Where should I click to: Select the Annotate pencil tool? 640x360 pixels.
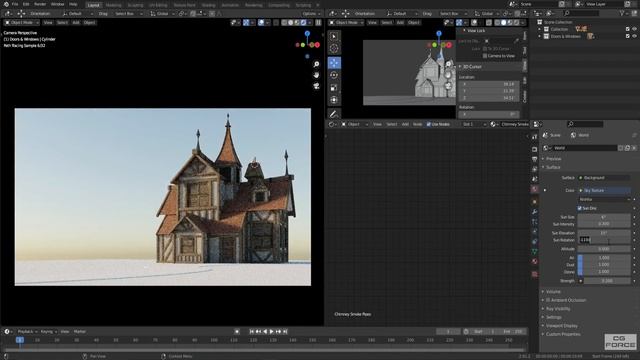(x=334, y=114)
